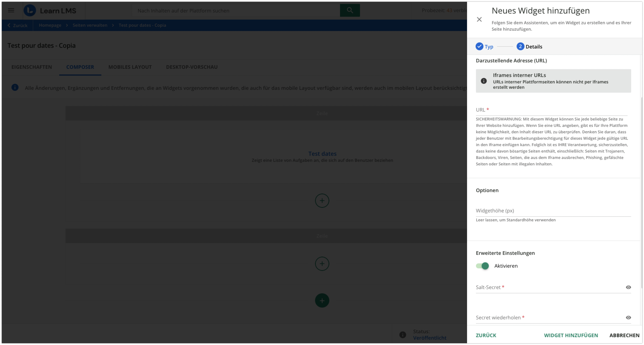Open the hamburger main menu

pos(11,10)
